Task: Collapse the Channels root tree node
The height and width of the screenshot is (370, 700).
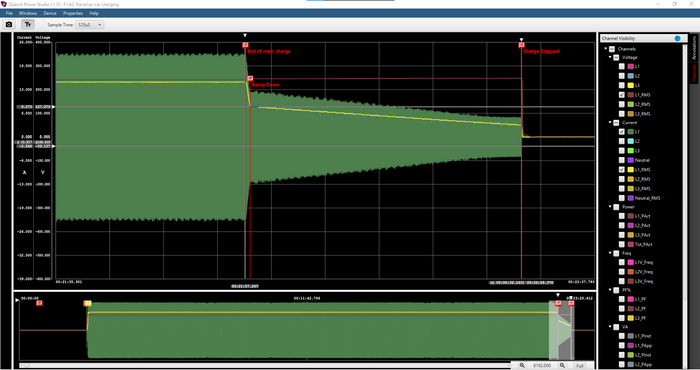Action: point(606,49)
